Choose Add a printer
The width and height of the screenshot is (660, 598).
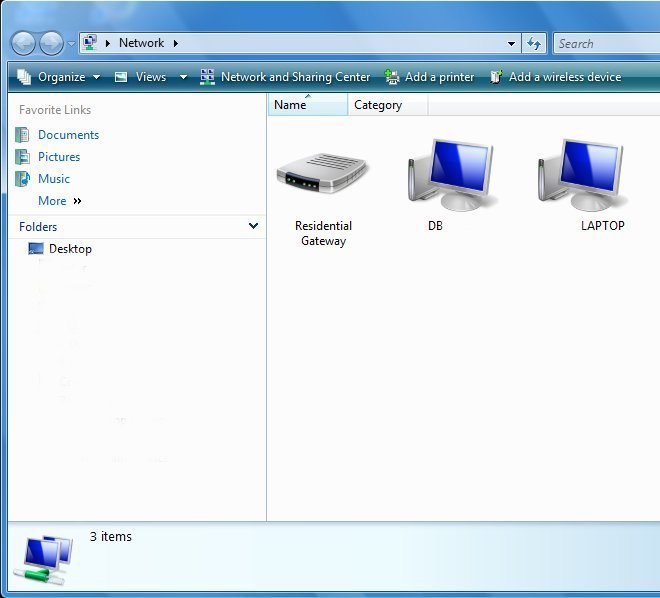[439, 77]
